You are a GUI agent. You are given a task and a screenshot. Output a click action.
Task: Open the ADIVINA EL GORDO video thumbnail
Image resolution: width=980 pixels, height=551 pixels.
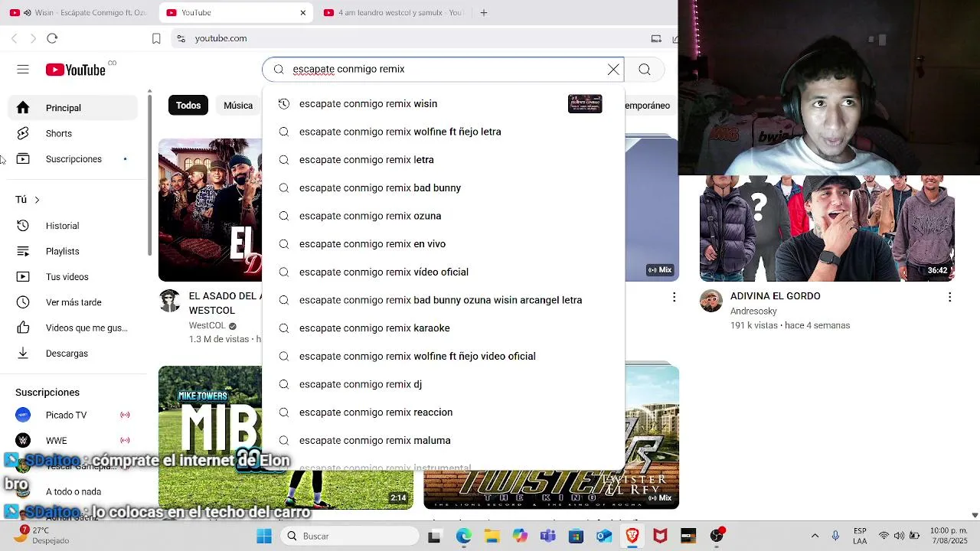pyautogui.click(x=827, y=228)
